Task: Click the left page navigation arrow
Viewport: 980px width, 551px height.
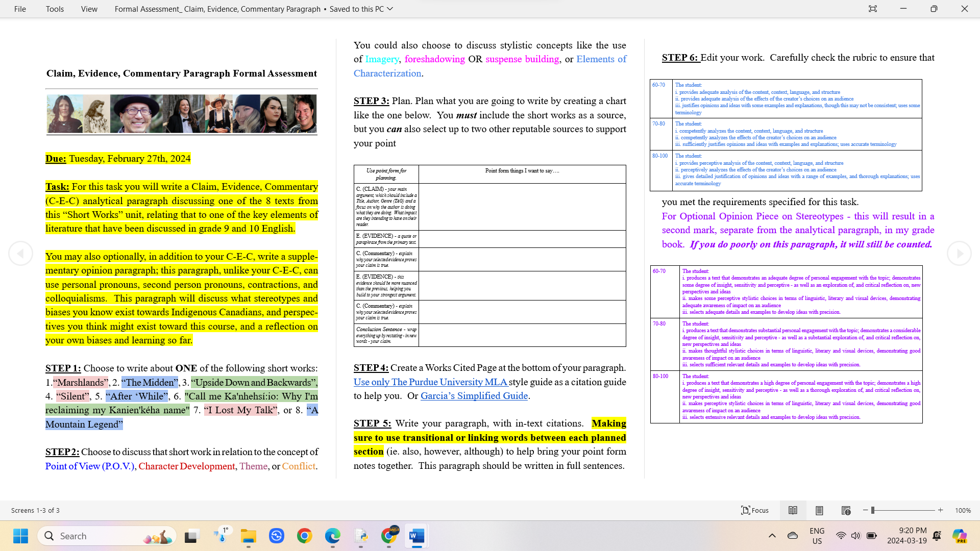Action: tap(21, 253)
